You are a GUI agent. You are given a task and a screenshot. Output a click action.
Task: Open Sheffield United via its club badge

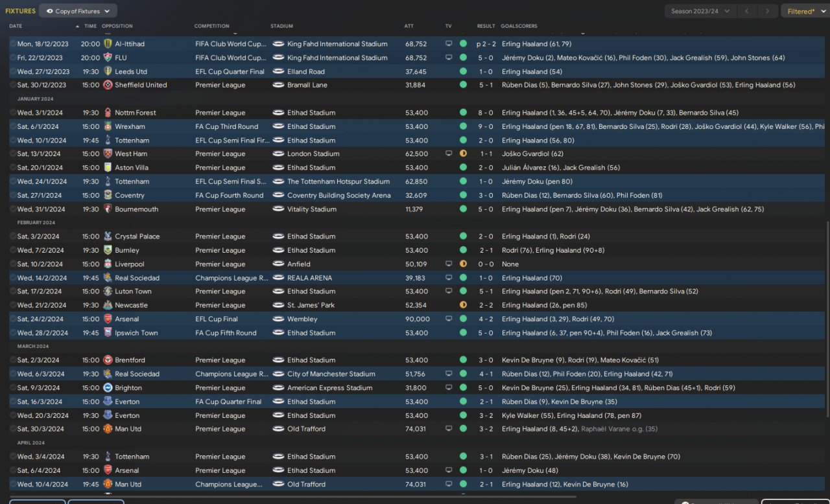point(108,85)
